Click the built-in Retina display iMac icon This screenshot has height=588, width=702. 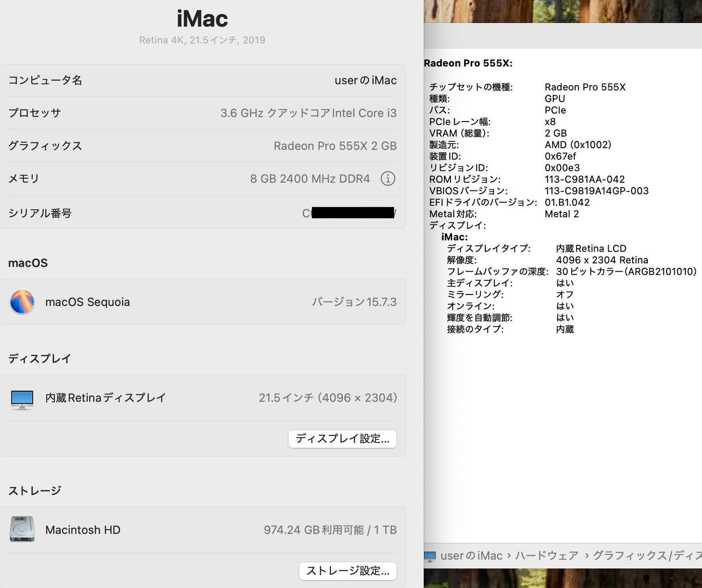pos(22,399)
